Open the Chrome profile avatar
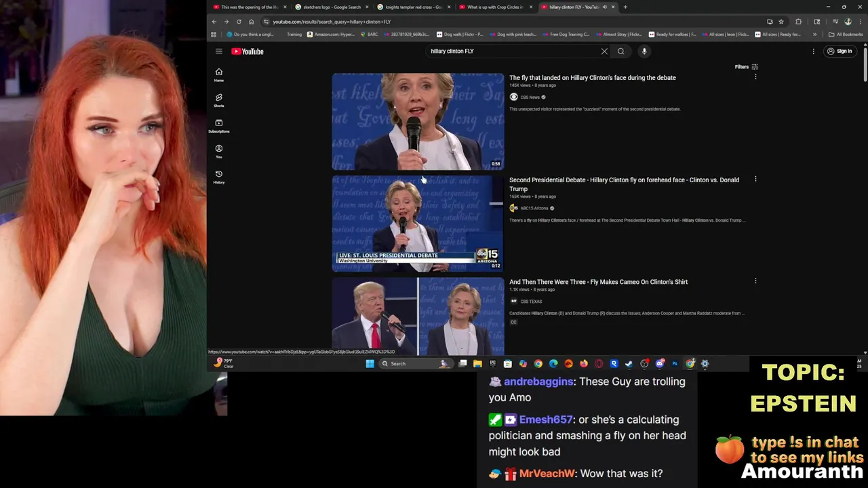The image size is (868, 488). coord(848,22)
